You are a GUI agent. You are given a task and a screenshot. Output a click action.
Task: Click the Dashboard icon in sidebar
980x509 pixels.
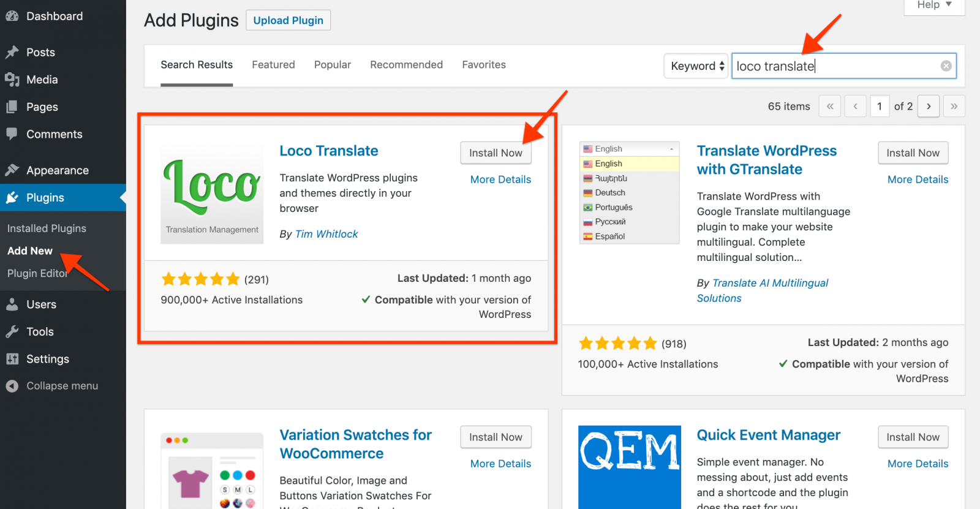click(12, 17)
